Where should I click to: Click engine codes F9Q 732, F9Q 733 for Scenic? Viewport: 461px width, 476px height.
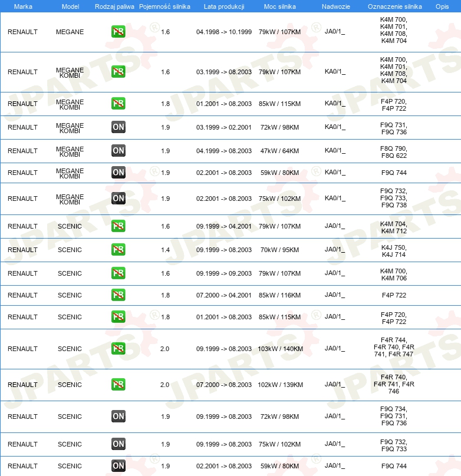click(x=394, y=445)
